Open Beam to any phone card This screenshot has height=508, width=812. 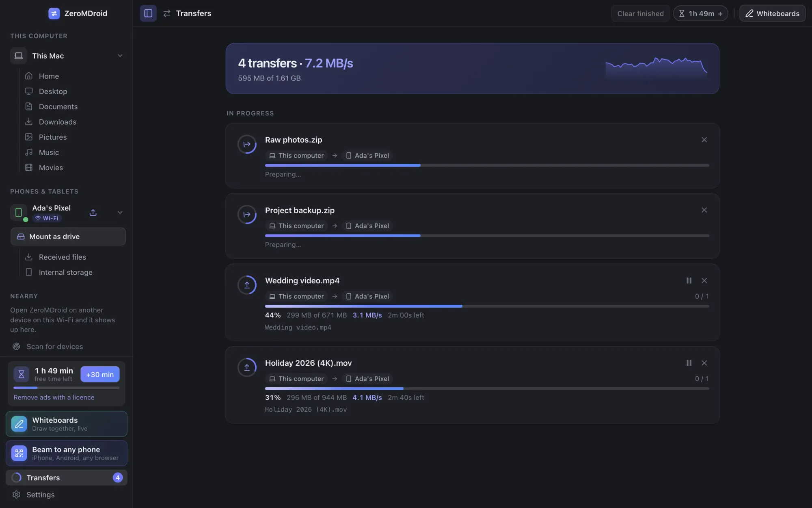(x=67, y=453)
